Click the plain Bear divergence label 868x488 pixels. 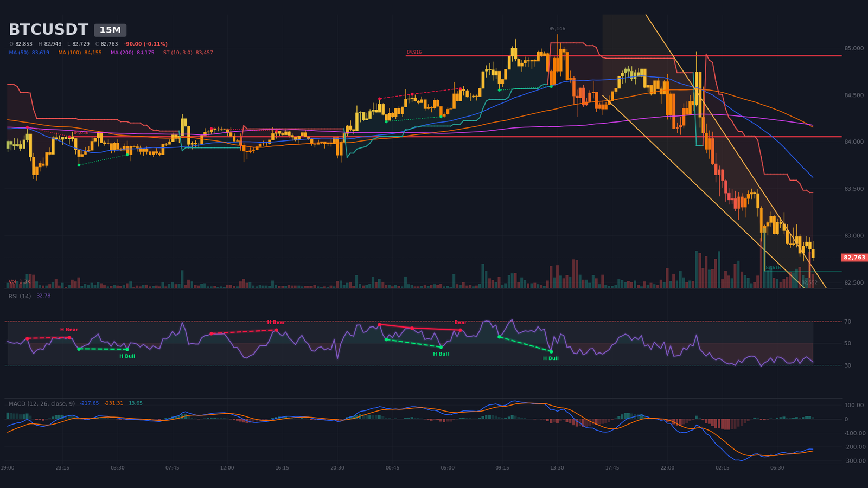pyautogui.click(x=460, y=323)
